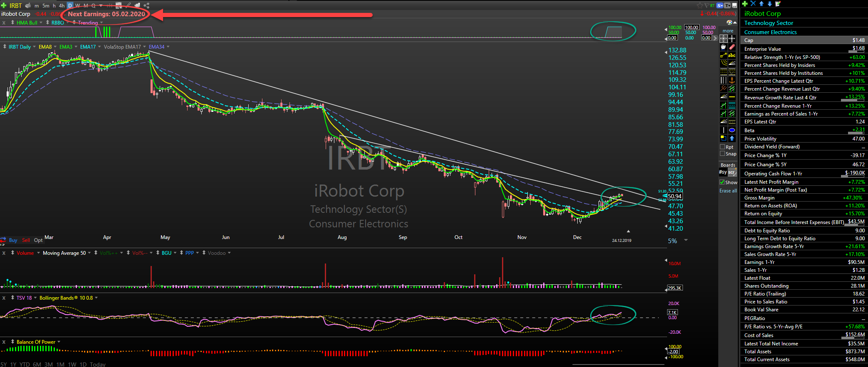Click the flag icon near RT
This screenshot has height=367, width=868.
click(707, 5)
